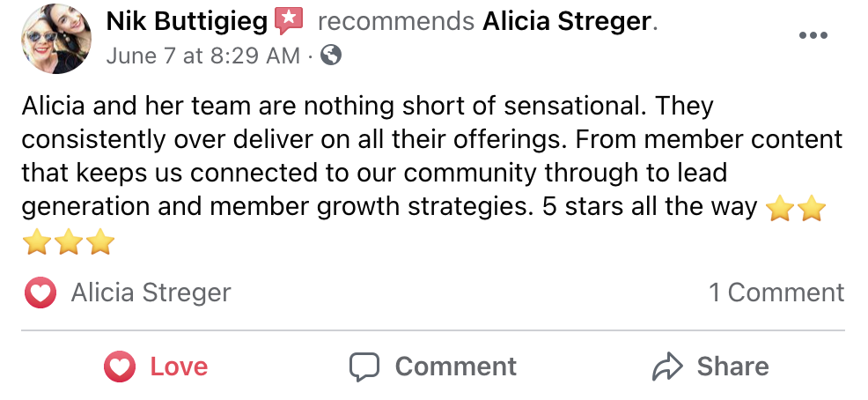Click the first star emoji after 'all the way'
This screenshot has height=400, width=868.
[780, 209]
